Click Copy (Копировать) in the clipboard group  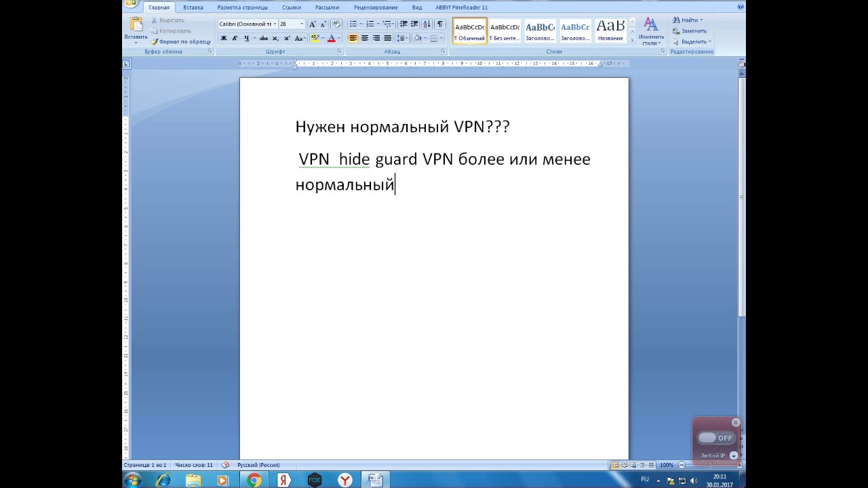(170, 30)
